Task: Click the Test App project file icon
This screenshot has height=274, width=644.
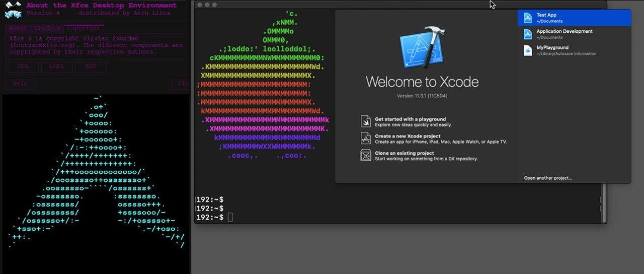Action: (528, 18)
